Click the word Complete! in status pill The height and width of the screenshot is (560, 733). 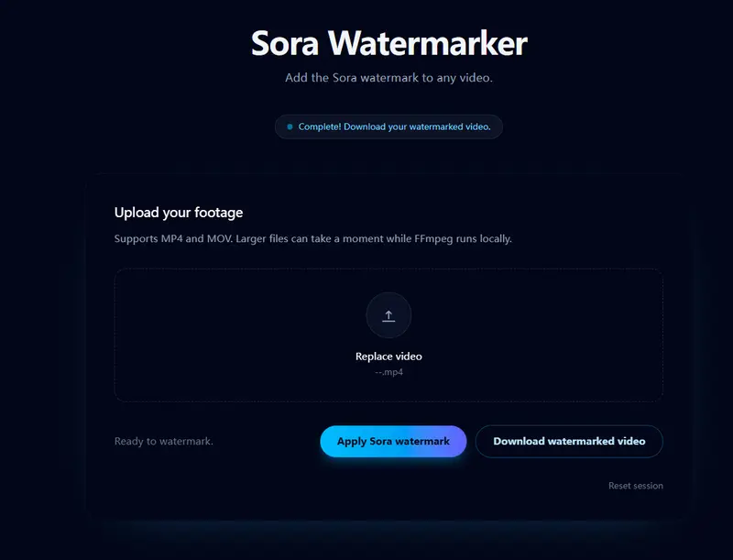point(319,126)
